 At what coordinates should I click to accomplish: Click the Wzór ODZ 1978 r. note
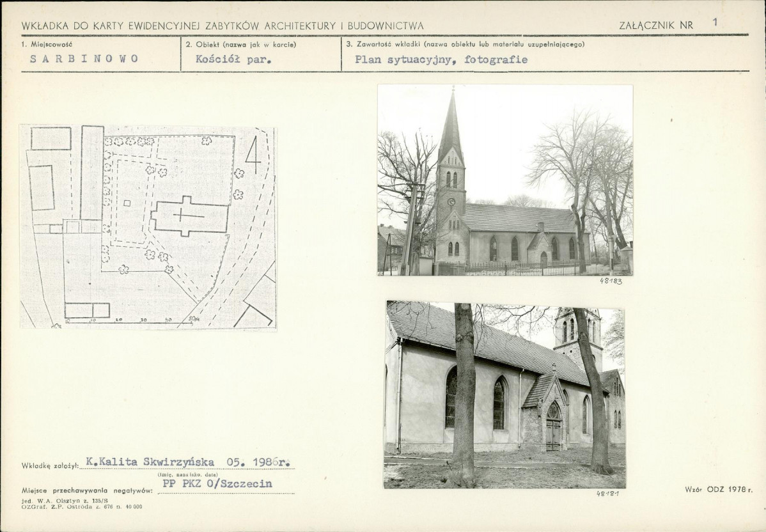tap(719, 489)
